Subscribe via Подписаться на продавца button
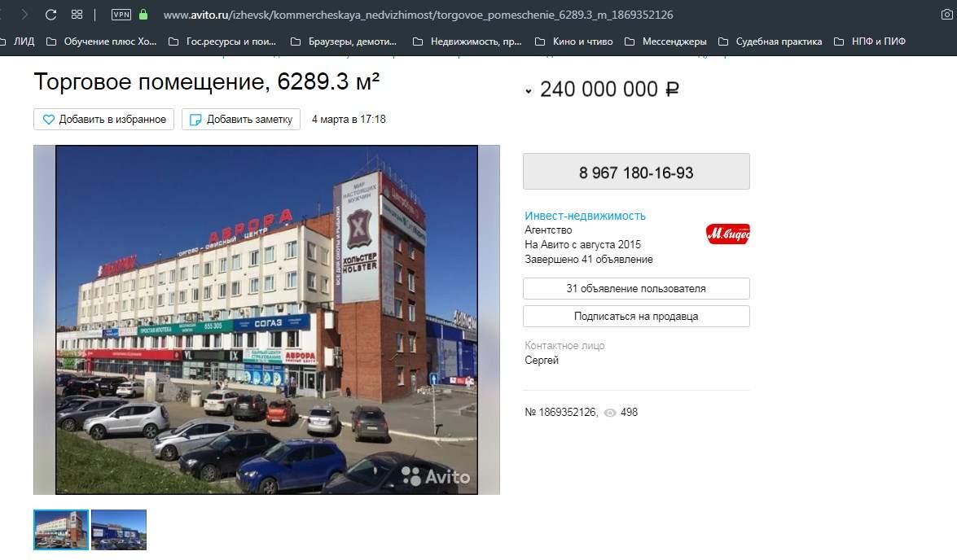957x560 pixels. tap(636, 316)
